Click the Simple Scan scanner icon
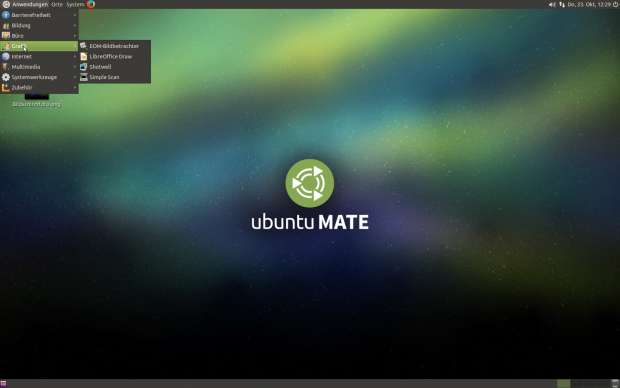This screenshot has width=620, height=388. pos(83,77)
